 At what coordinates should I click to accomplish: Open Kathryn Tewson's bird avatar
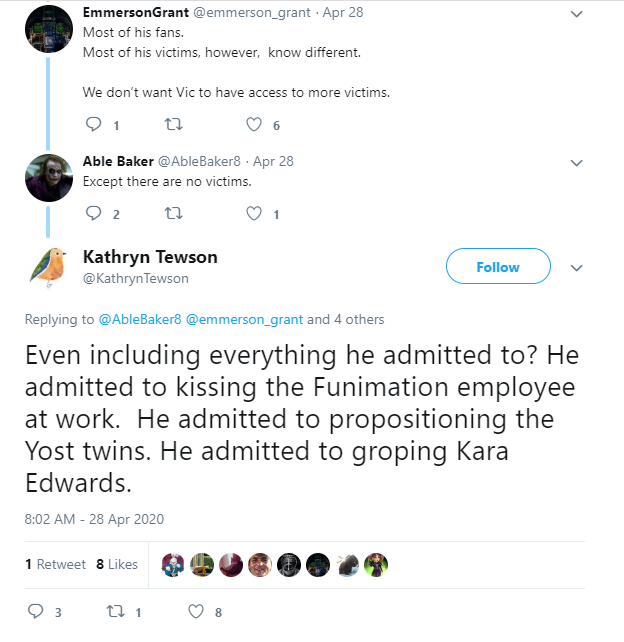click(x=49, y=268)
